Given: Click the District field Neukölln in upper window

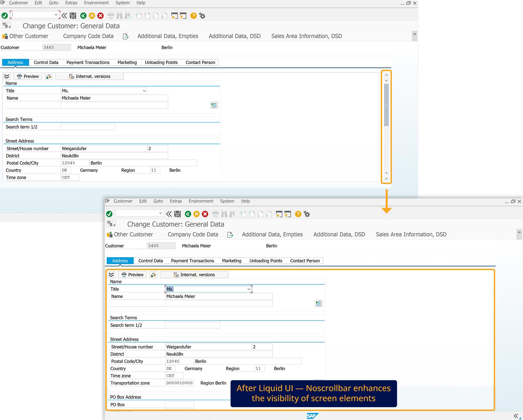Looking at the screenshot, I should pyautogui.click(x=114, y=156).
